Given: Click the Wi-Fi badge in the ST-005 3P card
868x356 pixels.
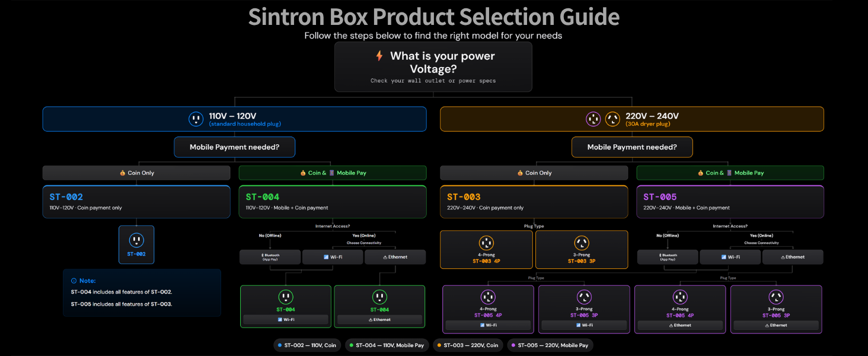Looking at the screenshot, I should tap(584, 325).
